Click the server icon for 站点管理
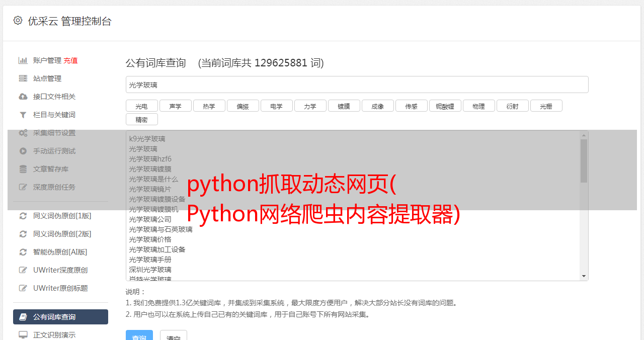The image size is (644, 340). tap(23, 78)
